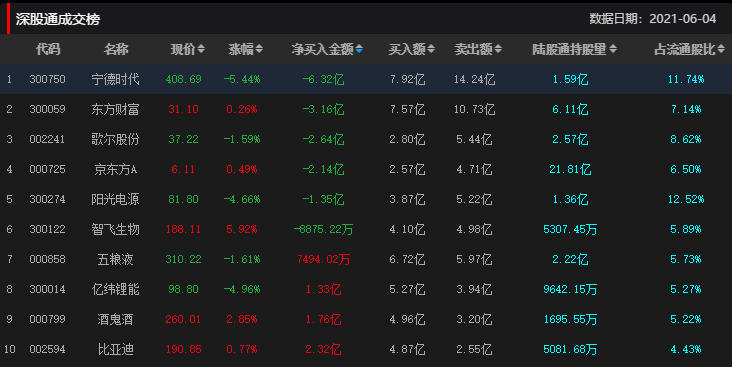Click price 188.11

[x=183, y=229]
